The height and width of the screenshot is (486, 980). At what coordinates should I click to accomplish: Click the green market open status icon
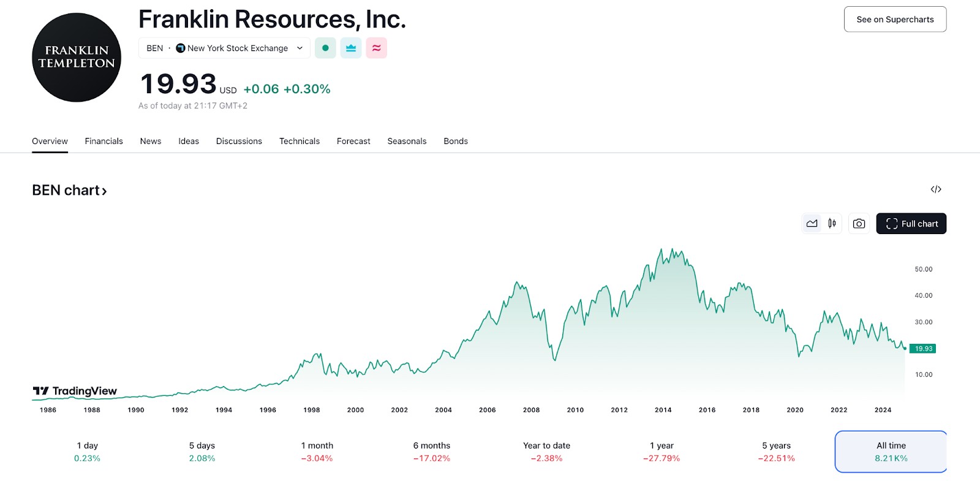325,48
